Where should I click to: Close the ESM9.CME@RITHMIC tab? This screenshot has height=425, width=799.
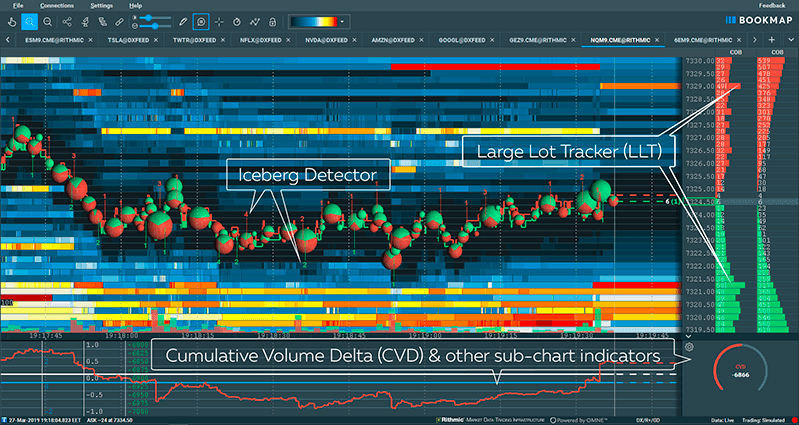click(x=90, y=39)
